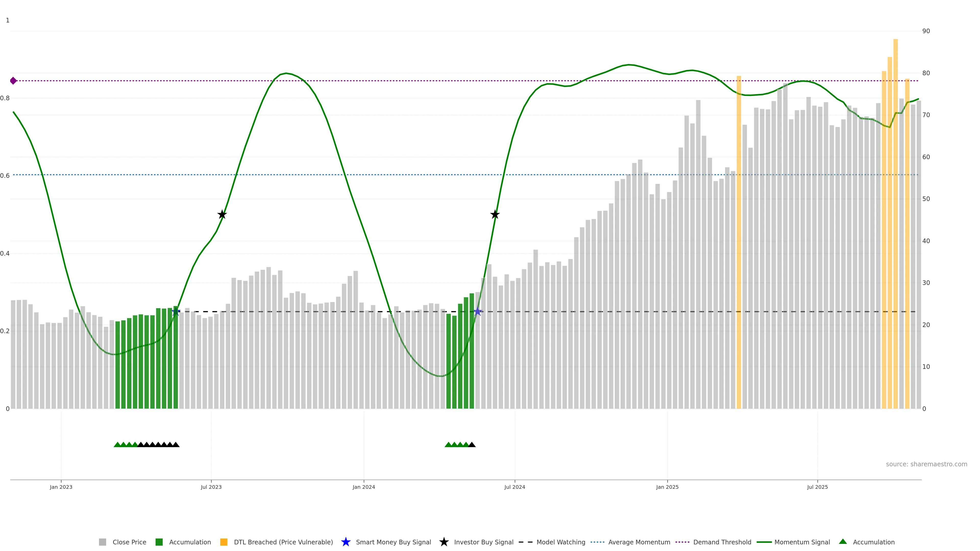The height and width of the screenshot is (551, 980).
Task: Click the second black Investor Buy Signal star
Action: coord(495,215)
